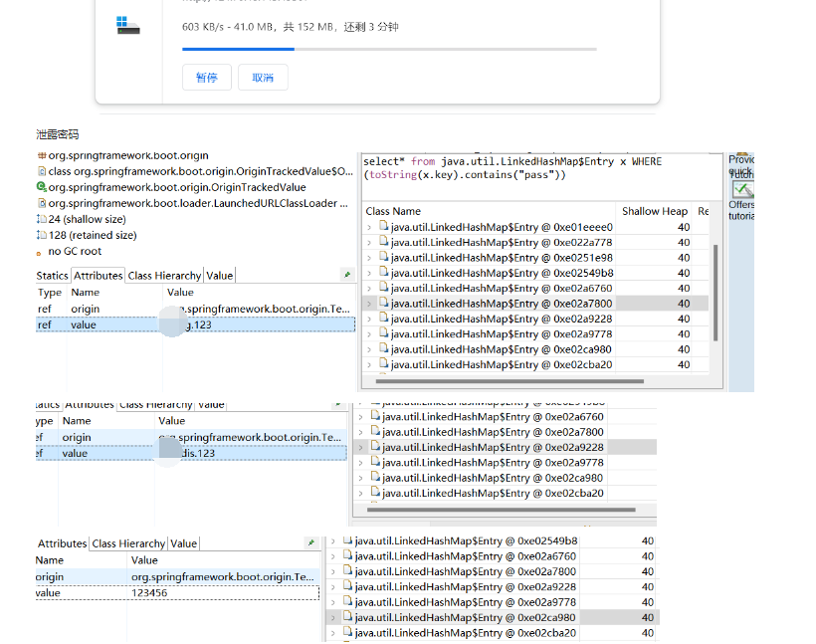Screen dimensions: 816x644
Task: Select the OriginTrackedValue$O class icon
Action: click(x=41, y=172)
